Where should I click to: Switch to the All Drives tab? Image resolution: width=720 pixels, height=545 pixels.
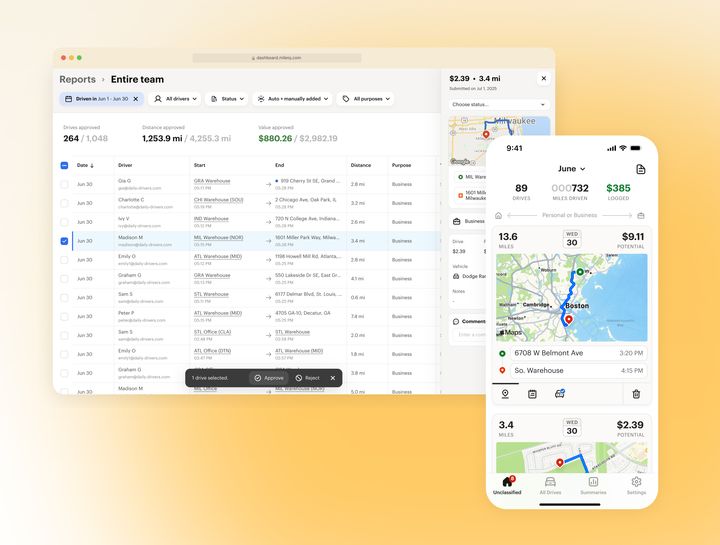pyautogui.click(x=550, y=485)
